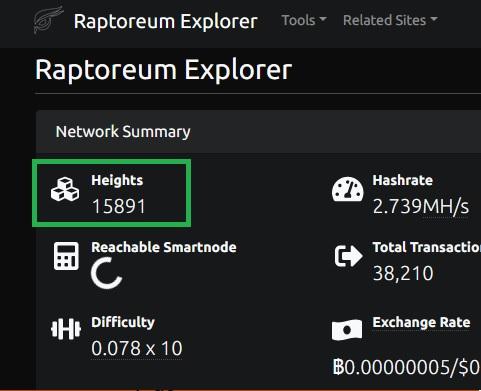This screenshot has width=481, height=391.
Task: Click the Network Summary panel header
Action: 258,132
